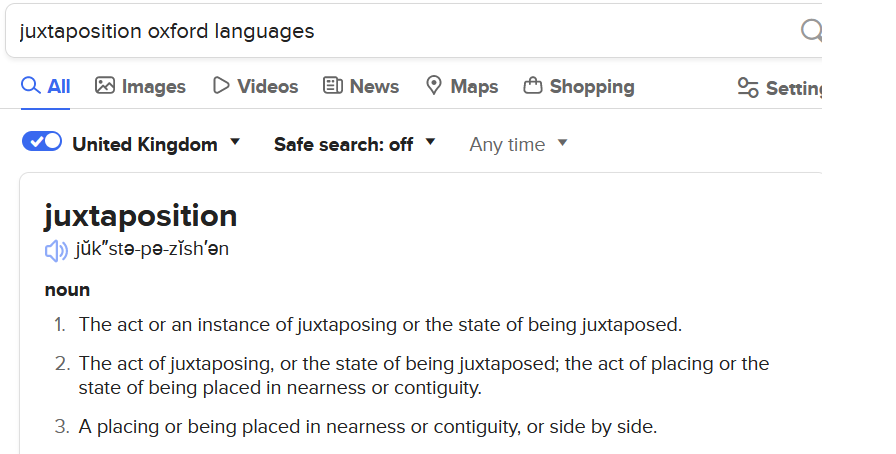Click the News tab newspaper icon
This screenshot has height=454, width=896.
tap(333, 86)
